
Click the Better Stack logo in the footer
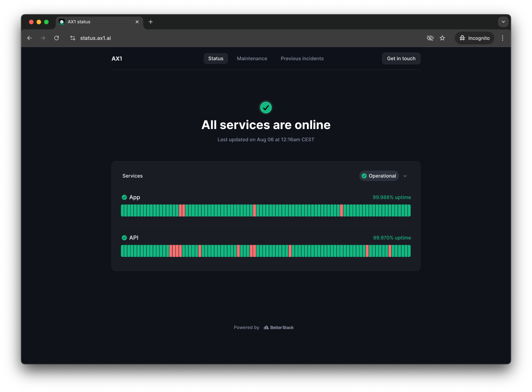click(278, 327)
